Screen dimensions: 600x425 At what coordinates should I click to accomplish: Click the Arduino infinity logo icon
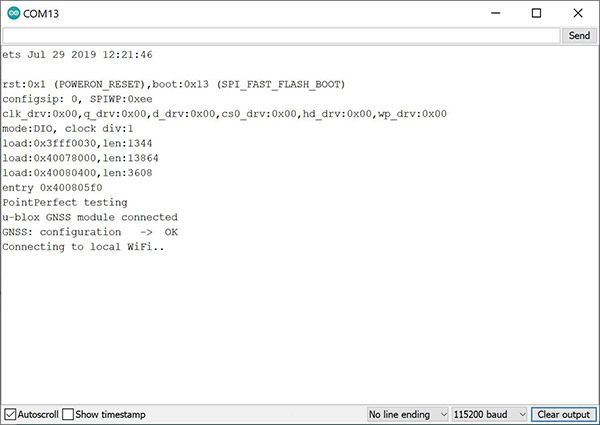(x=13, y=13)
